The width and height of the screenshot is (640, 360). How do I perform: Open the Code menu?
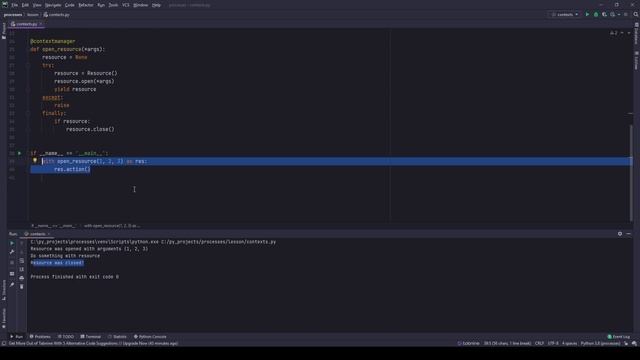(x=70, y=5)
